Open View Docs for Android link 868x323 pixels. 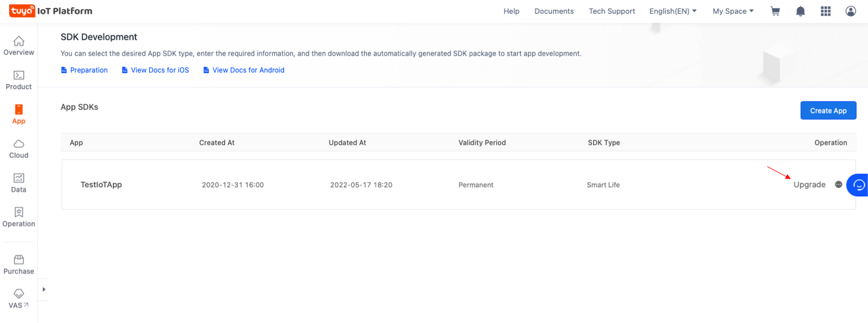coord(244,70)
